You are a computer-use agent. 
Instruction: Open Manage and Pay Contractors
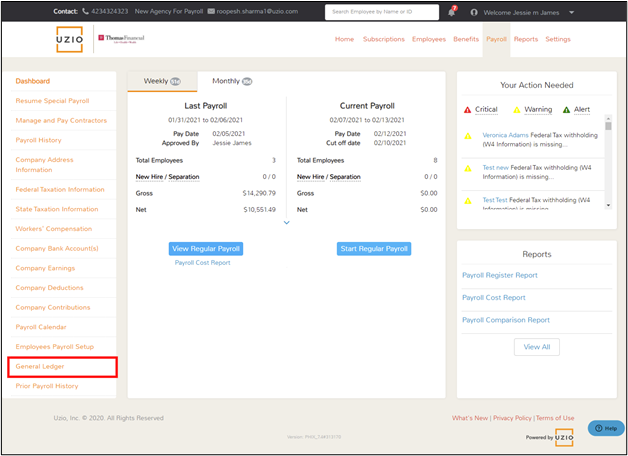[x=61, y=121]
